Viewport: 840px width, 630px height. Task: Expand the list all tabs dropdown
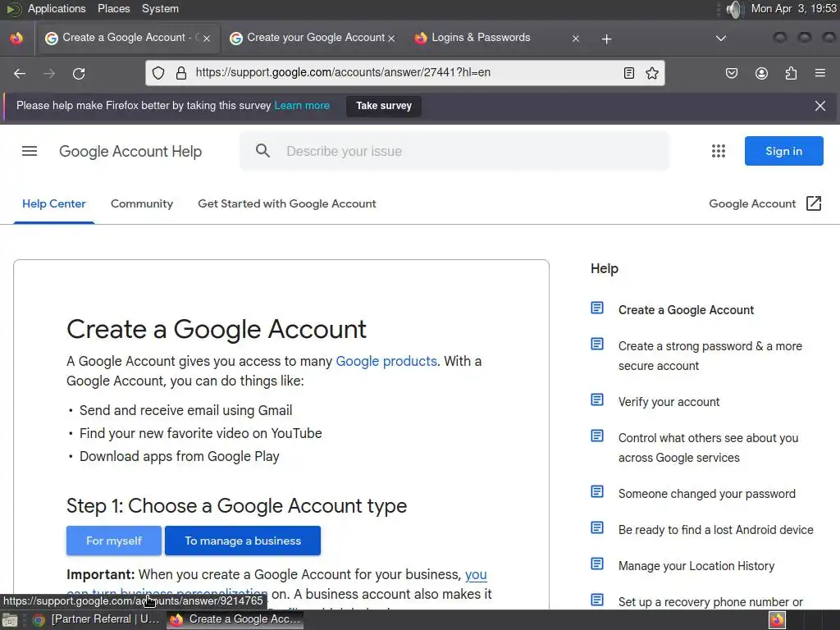pyautogui.click(x=720, y=38)
